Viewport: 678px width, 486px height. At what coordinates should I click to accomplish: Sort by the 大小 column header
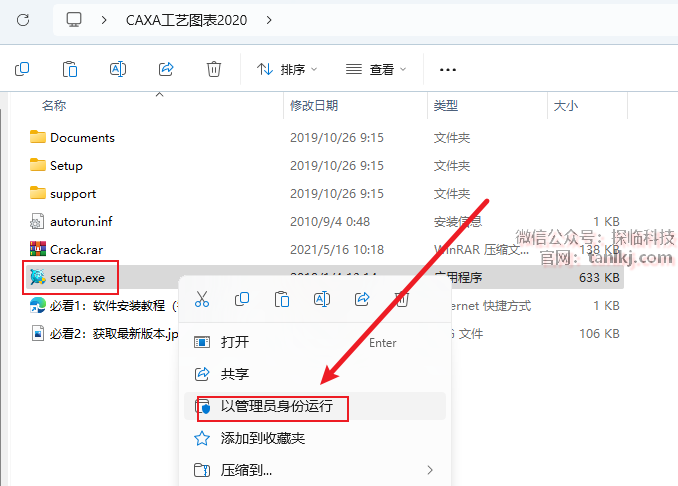tap(566, 106)
